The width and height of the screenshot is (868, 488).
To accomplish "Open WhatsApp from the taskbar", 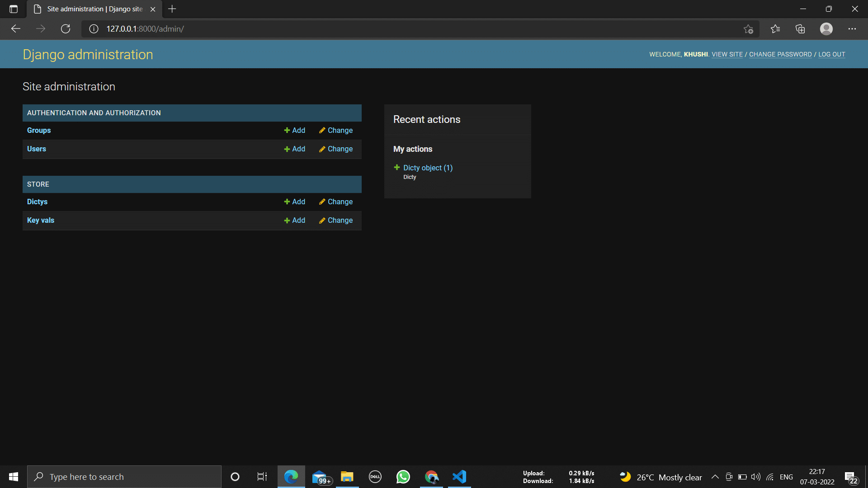I will pos(403,477).
